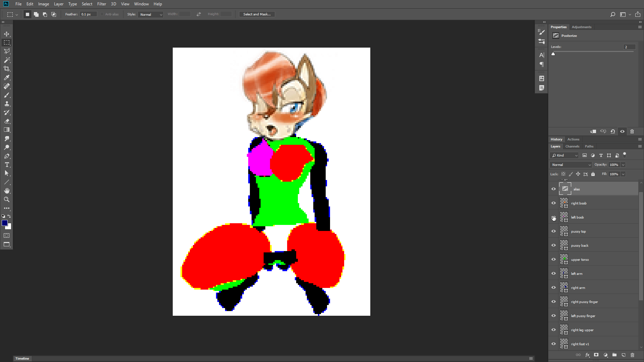This screenshot has height=362, width=644.
Task: Hide the left arm layer
Action: pos(553,274)
